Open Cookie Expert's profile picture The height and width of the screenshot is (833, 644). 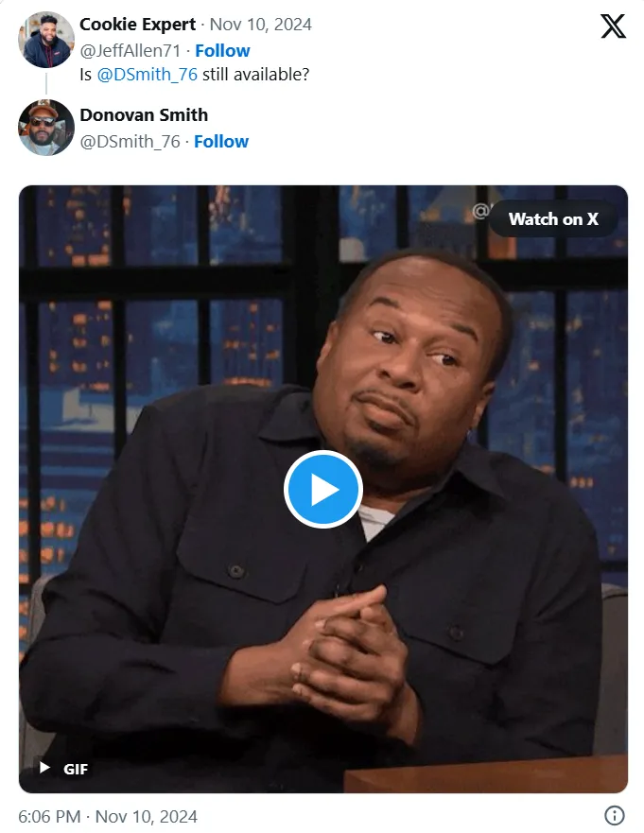tap(46, 40)
